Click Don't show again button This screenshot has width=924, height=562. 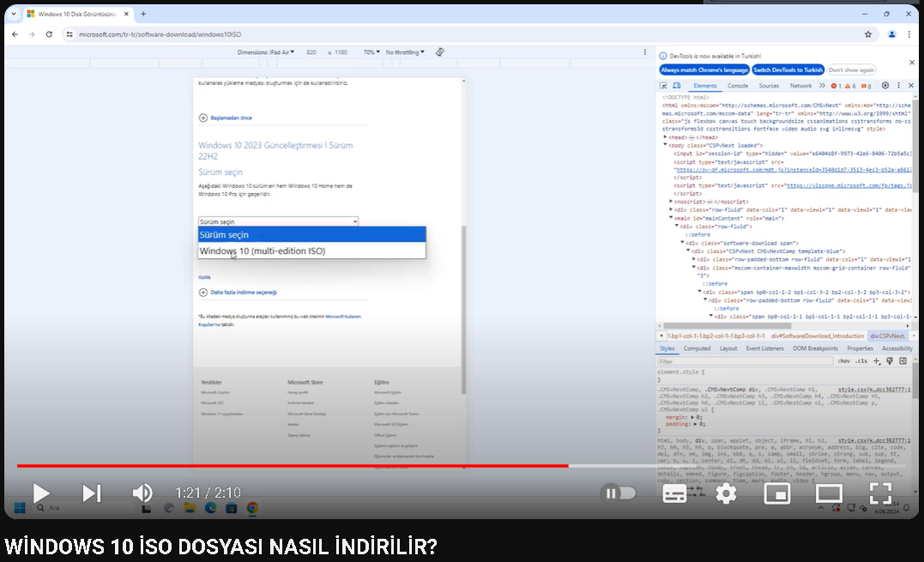(x=851, y=69)
